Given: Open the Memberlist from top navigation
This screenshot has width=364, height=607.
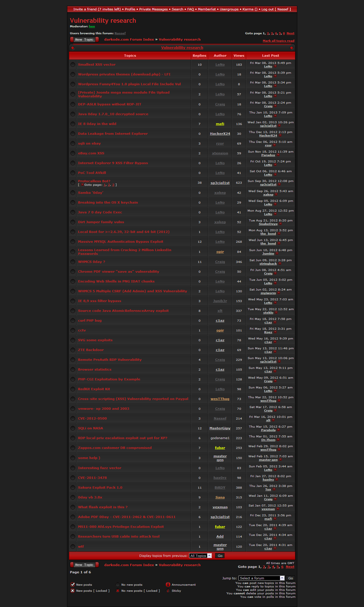Looking at the screenshot, I should [x=207, y=9].
